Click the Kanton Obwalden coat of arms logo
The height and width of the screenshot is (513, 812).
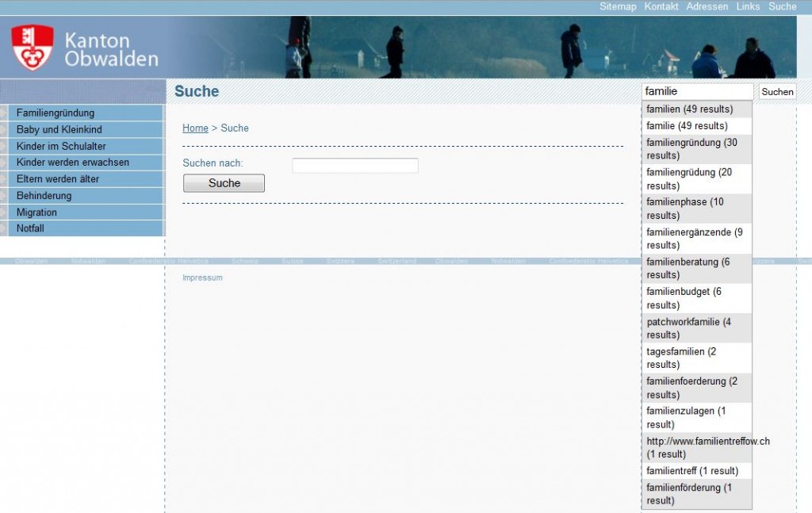pyautogui.click(x=33, y=48)
